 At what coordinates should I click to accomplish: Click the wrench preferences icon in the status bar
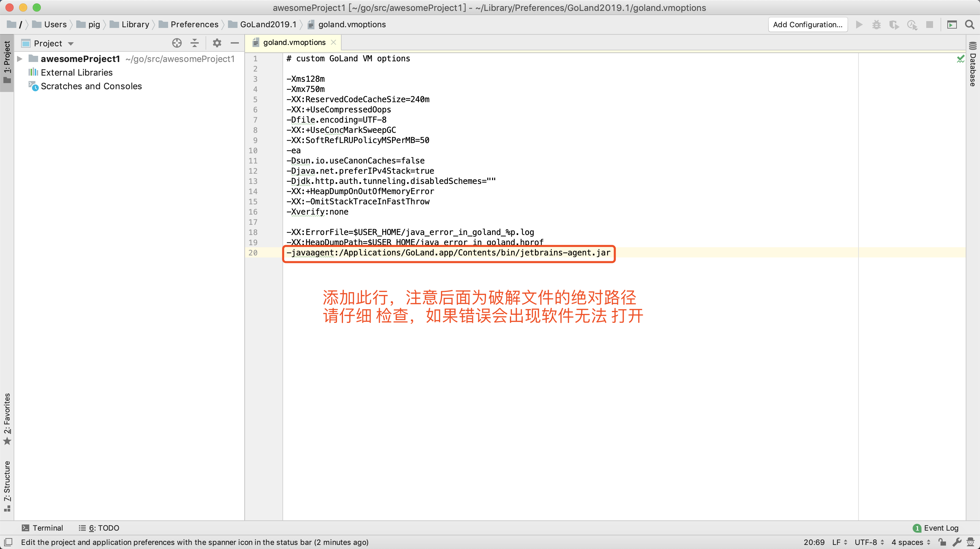[x=957, y=542]
